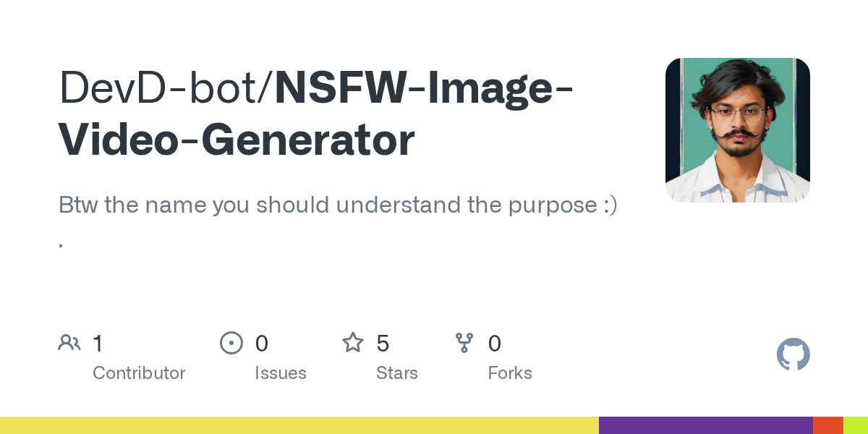Click the star count number 5

[x=383, y=343]
